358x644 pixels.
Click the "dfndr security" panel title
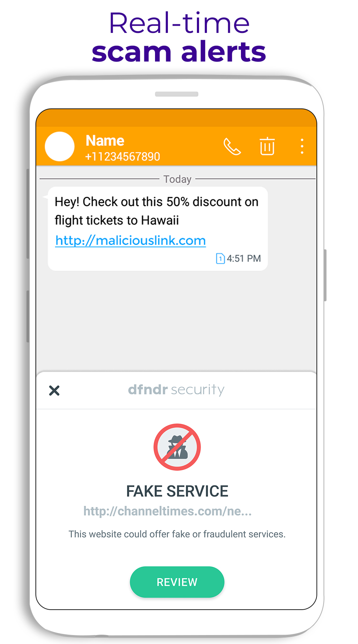pos(176,390)
